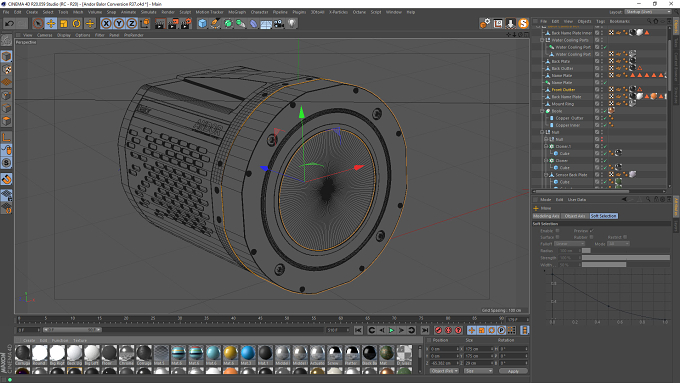The width and height of the screenshot is (680, 383).
Task: Add a Camera object
Action: coord(279,23)
